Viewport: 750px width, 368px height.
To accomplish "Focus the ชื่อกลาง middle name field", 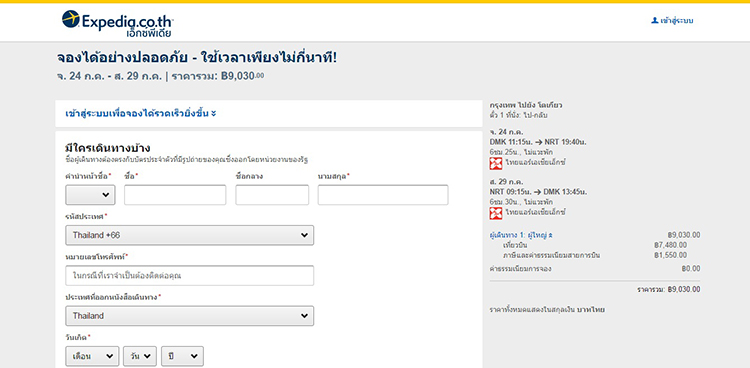I will [x=272, y=195].
